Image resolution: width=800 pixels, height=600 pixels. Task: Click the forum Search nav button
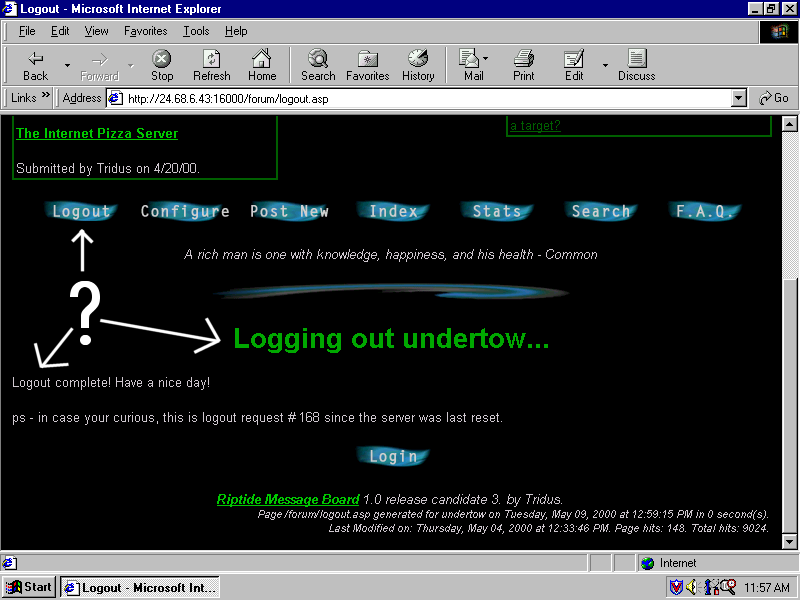point(601,211)
